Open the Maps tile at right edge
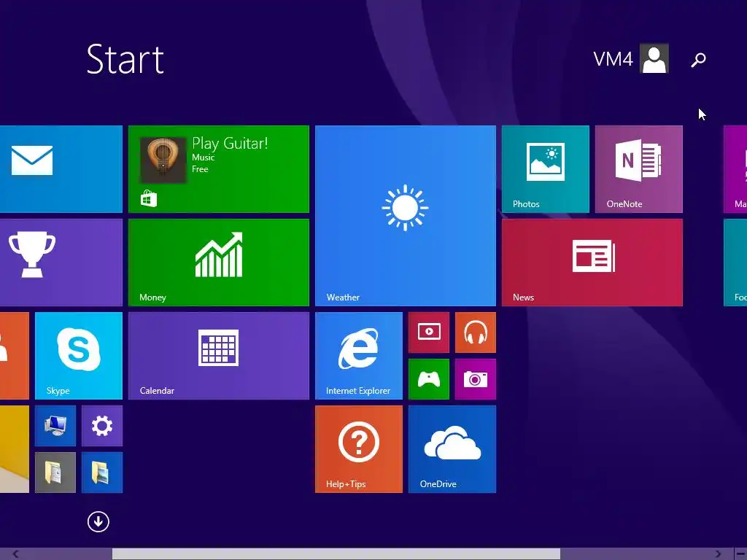 [735, 169]
